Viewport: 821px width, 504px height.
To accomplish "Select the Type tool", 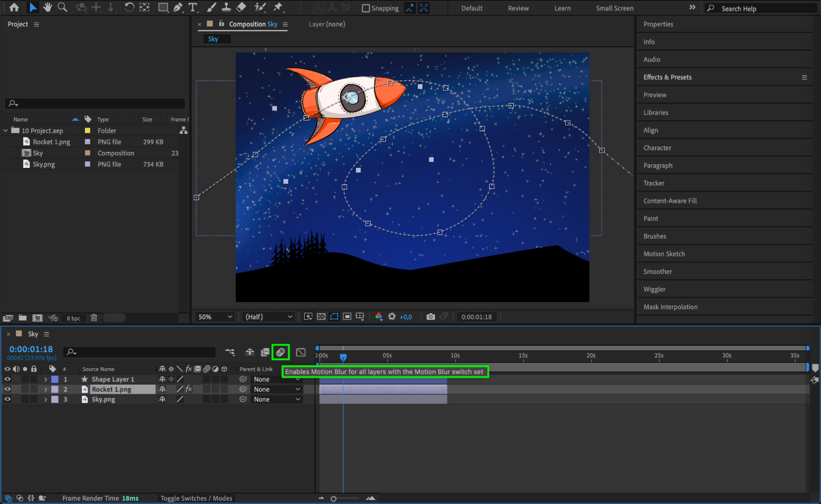I will point(192,7).
